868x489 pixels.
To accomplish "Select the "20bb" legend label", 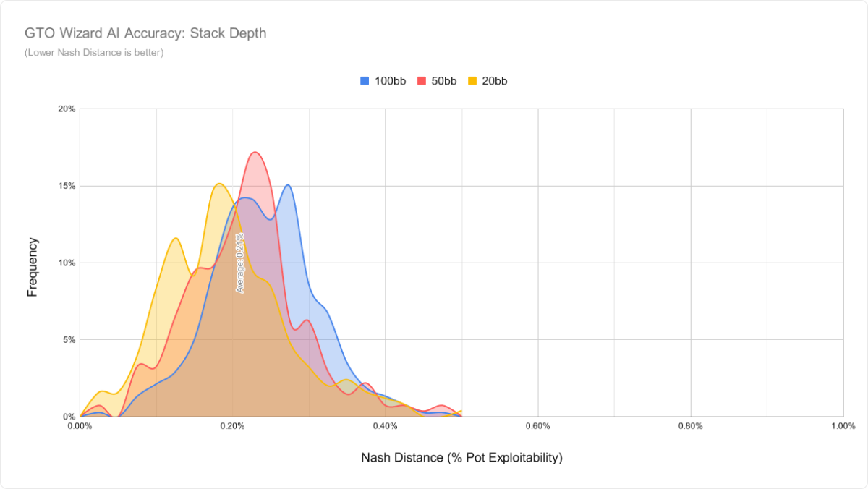I will point(495,81).
